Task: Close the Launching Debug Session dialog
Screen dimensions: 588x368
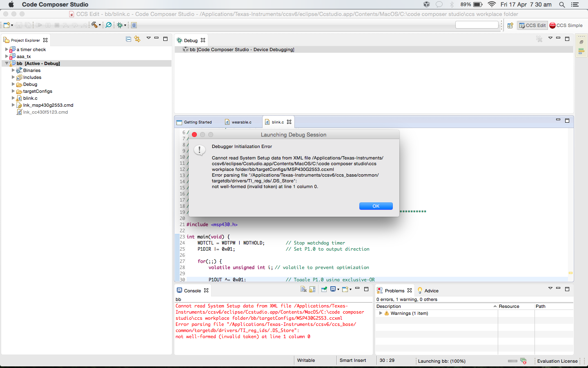Action: coord(194,135)
